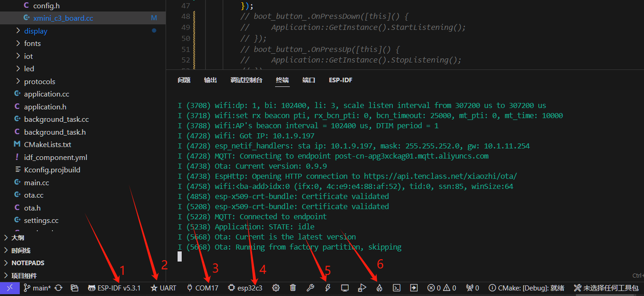Image resolution: width=644 pixels, height=296 pixels.
Task: Open application.cc in the file tree
Action: tap(46, 94)
